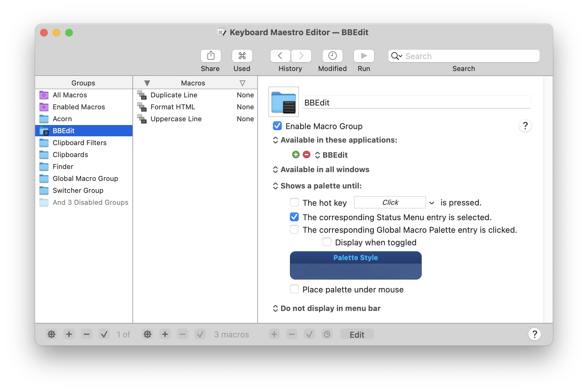Uncheck Enable Macro Group
The width and height of the screenshot is (588, 392).
(x=277, y=126)
